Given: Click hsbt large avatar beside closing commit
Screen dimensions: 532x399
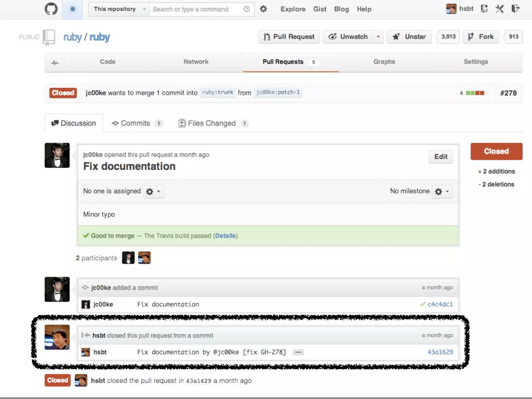Looking at the screenshot, I should tap(57, 337).
